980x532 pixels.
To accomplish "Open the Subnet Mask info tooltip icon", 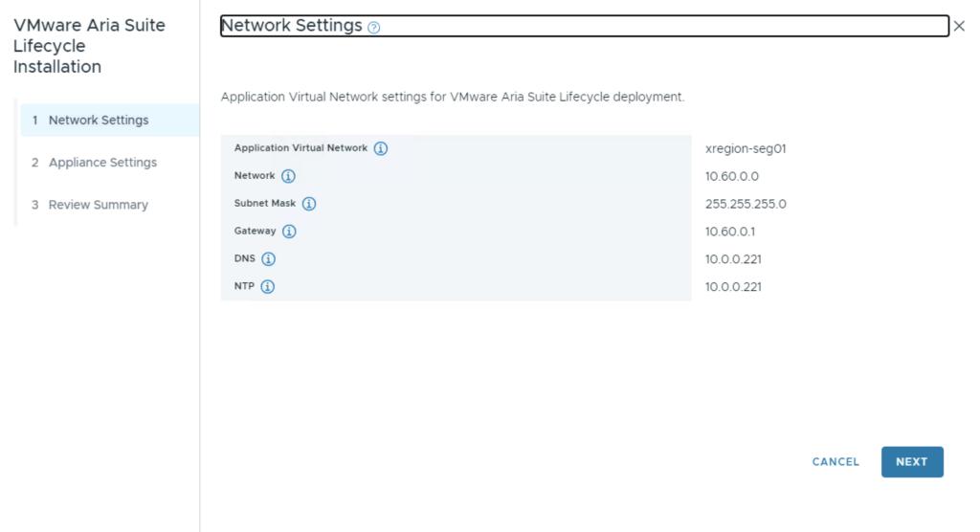I will pyautogui.click(x=309, y=204).
